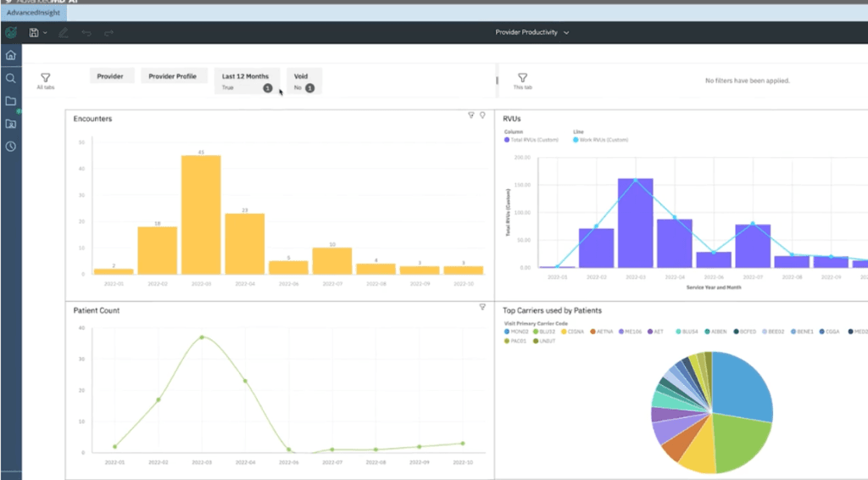Click the Patient Count point at 2022-10
Screen dimensions: 868x480
tap(464, 444)
